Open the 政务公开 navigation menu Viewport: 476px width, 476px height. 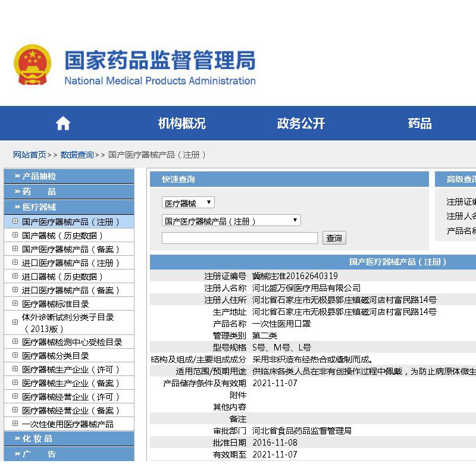pos(300,124)
